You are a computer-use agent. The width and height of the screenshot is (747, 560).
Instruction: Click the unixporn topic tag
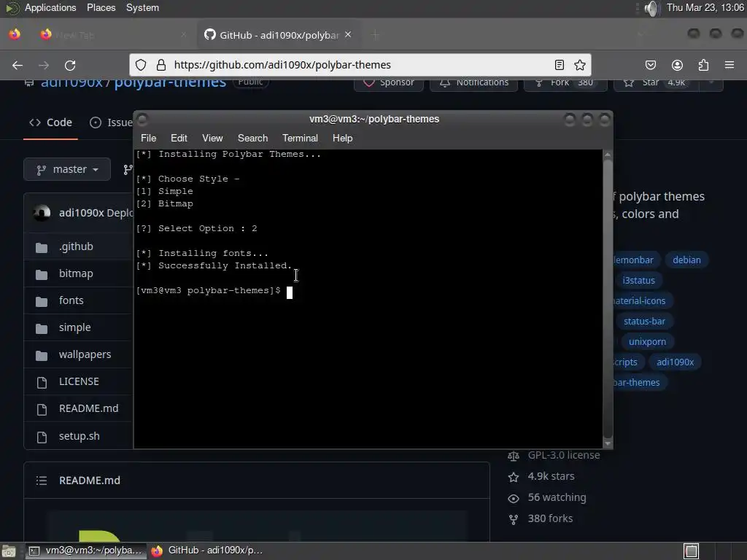tap(647, 342)
